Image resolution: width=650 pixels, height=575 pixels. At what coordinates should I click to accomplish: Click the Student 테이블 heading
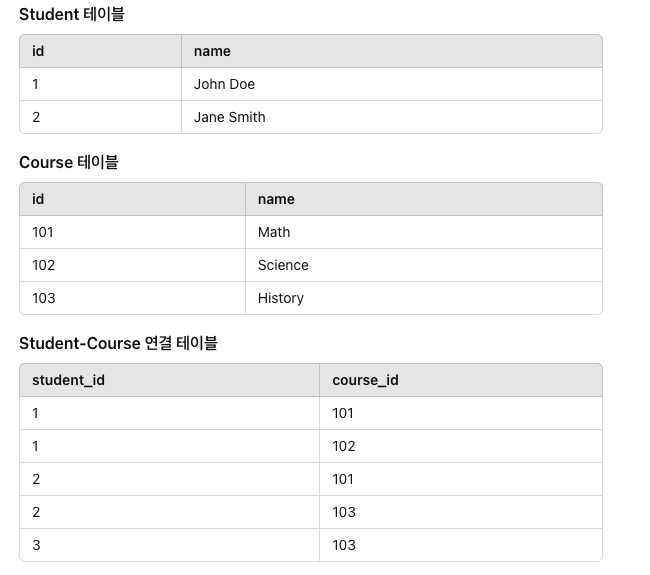pyautogui.click(x=72, y=15)
